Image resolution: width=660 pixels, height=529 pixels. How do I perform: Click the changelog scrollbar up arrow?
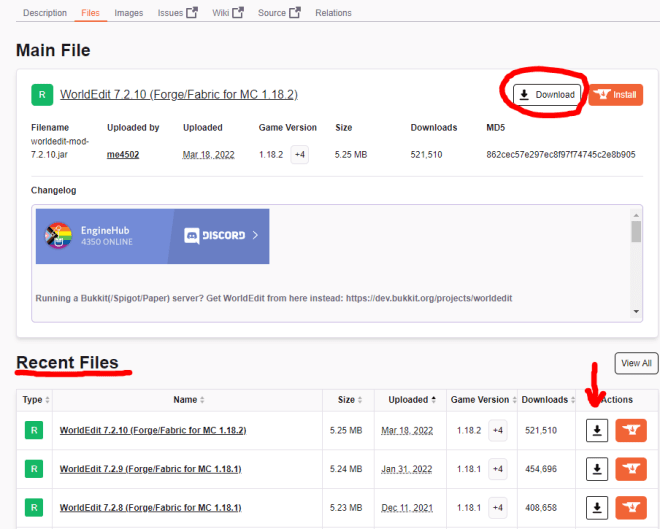[x=636, y=215]
